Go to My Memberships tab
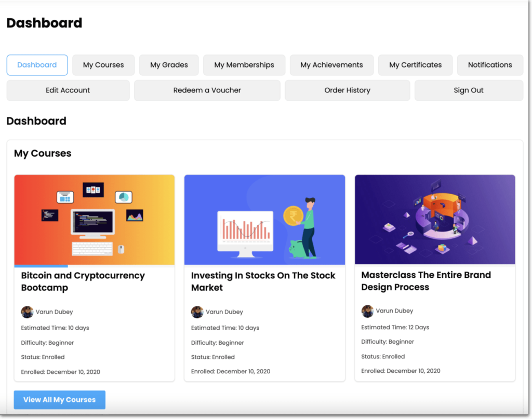The width and height of the screenshot is (532, 419). click(244, 65)
